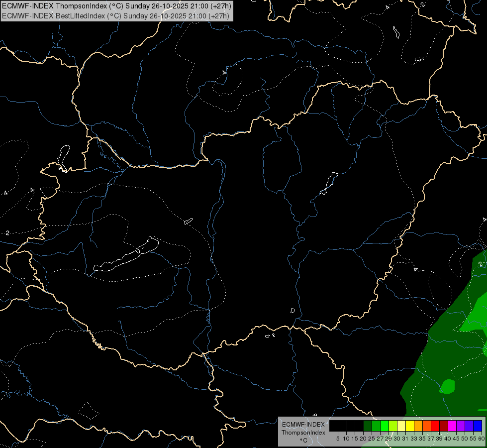Pick the bright green 27–29 legend swatch
This screenshot has width=487, height=448.
[x=385, y=426]
